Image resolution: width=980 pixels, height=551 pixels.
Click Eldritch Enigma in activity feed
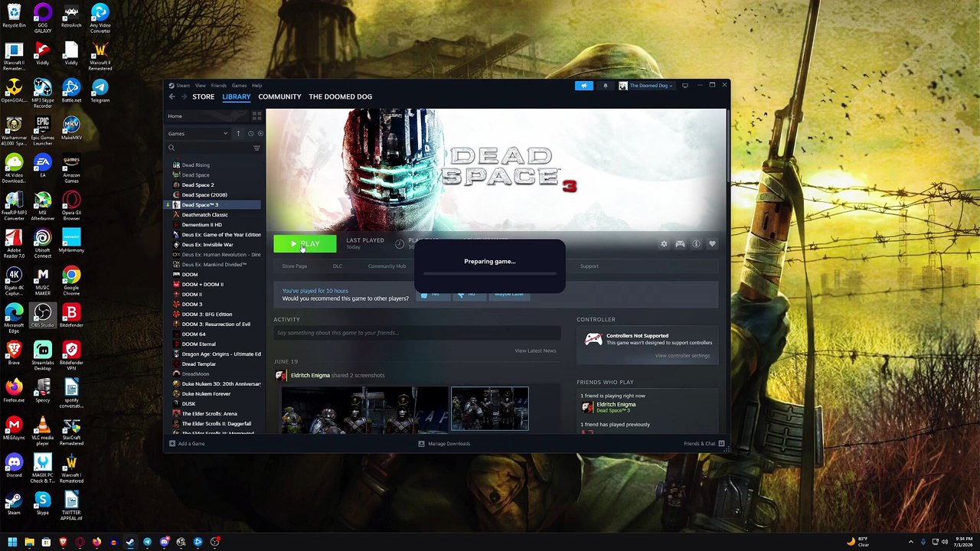[310, 375]
